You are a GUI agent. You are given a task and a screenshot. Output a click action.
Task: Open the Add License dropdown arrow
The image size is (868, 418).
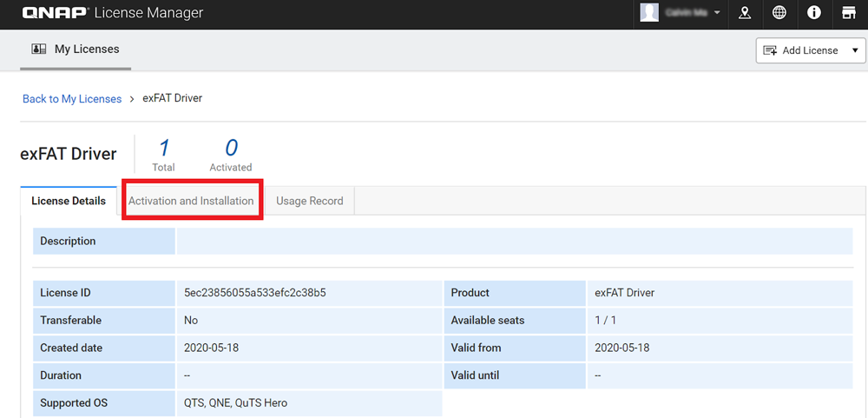[x=854, y=50]
